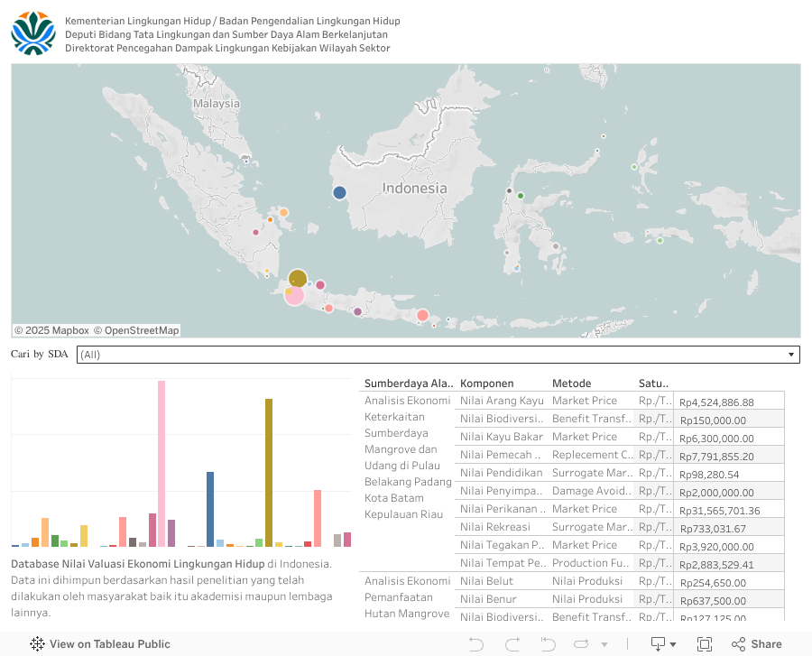Open the Cari by SDA dropdown
This screenshot has height=656, width=812.
click(438, 355)
